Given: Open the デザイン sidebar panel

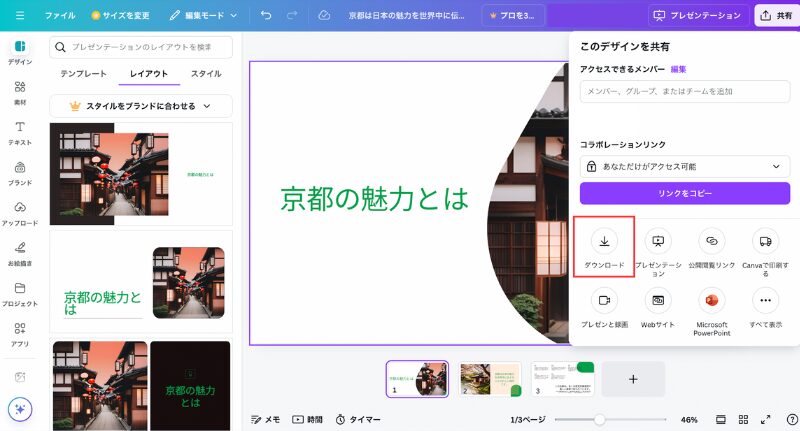Looking at the screenshot, I should coord(20,52).
